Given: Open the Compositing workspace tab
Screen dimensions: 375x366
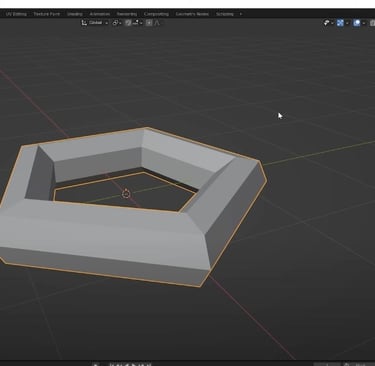Looking at the screenshot, I should pos(156,14).
